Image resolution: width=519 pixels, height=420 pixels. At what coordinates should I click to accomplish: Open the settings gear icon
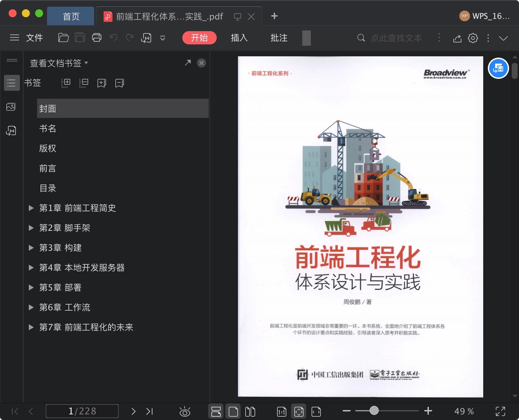(x=473, y=38)
